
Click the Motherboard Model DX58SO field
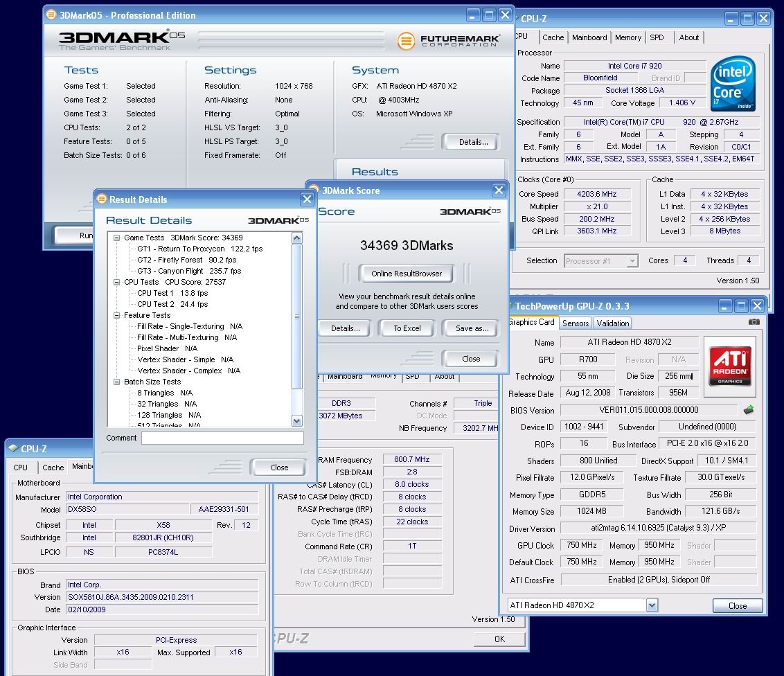point(128,510)
